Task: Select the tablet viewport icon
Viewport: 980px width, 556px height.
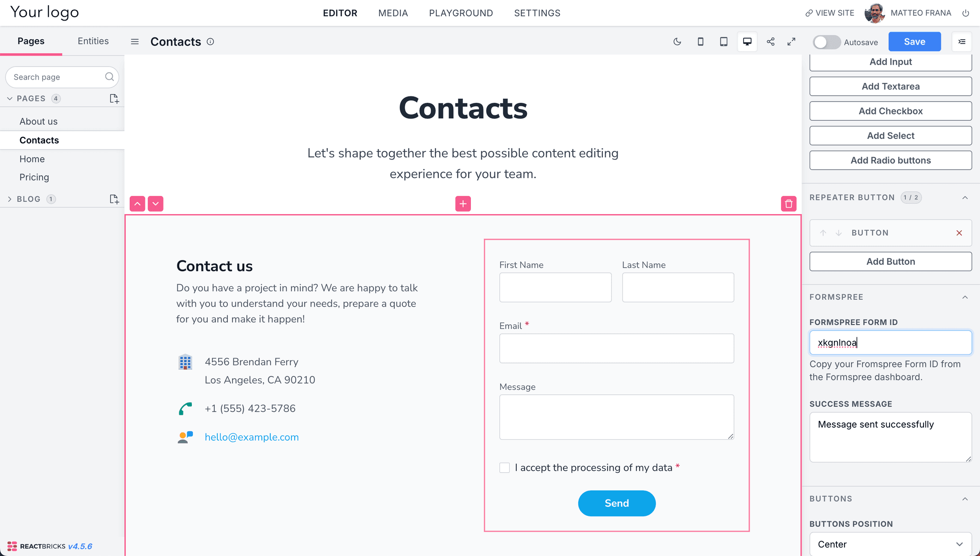Action: coord(724,42)
